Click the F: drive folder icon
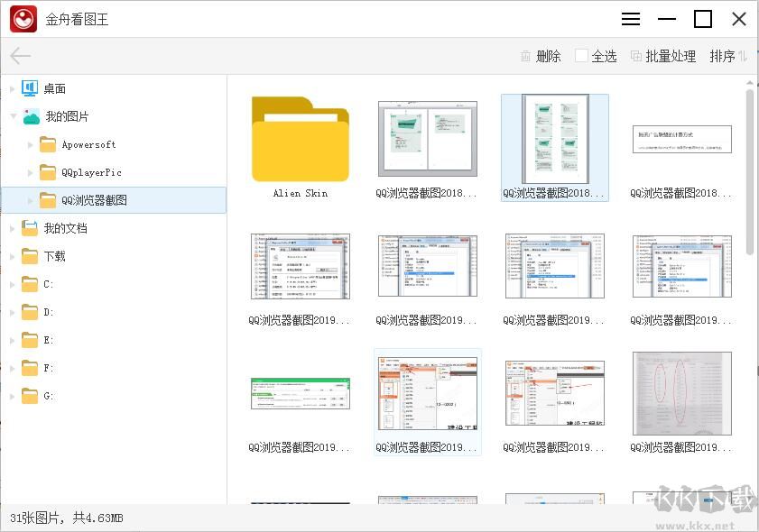The image size is (759, 532). pyautogui.click(x=30, y=369)
